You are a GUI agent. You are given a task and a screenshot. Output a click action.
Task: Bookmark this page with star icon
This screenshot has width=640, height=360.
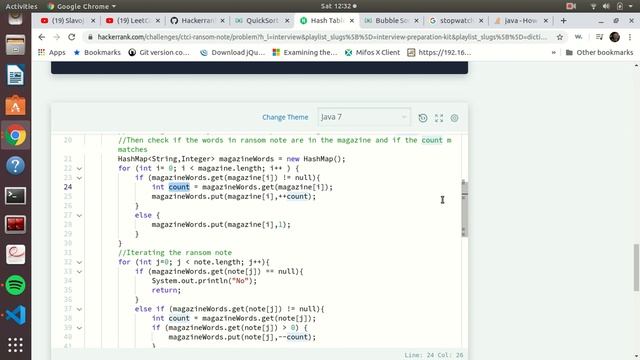pos(560,37)
